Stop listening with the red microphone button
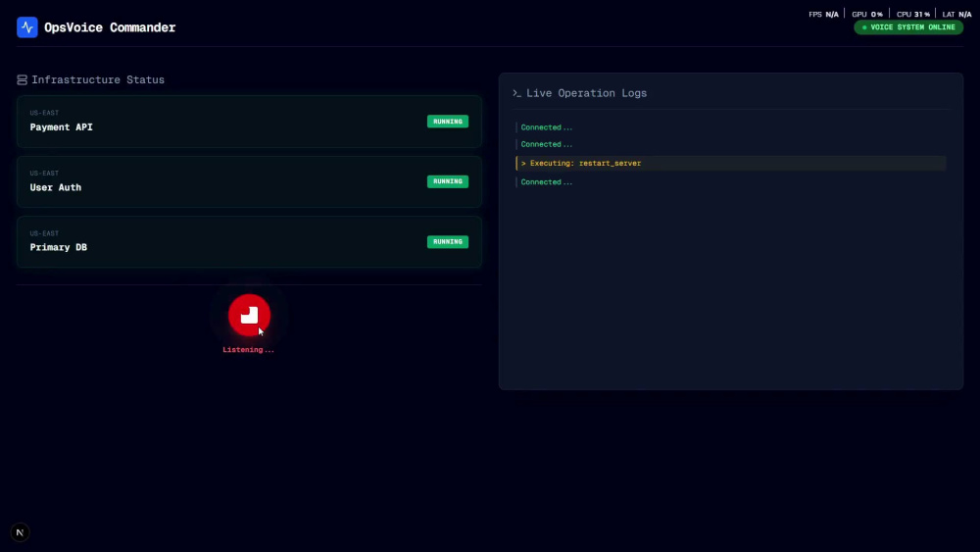 coord(249,315)
